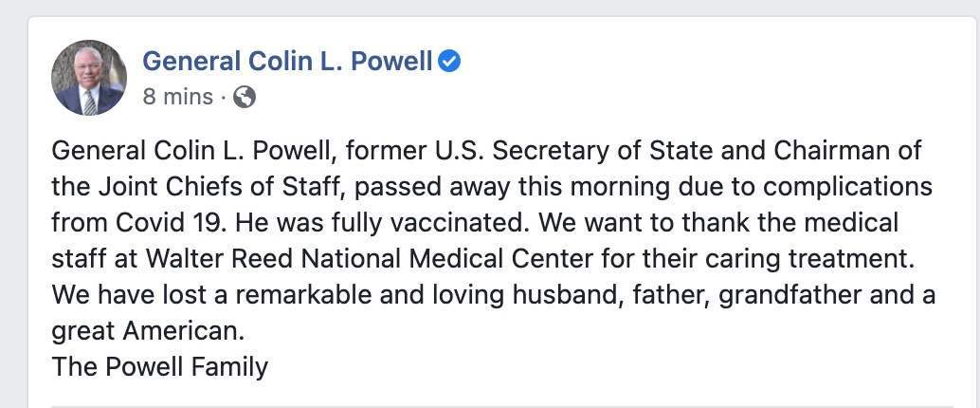980x408 pixels.
Task: Click "He was fully vaccinated." sentence
Action: pyautogui.click(x=380, y=223)
